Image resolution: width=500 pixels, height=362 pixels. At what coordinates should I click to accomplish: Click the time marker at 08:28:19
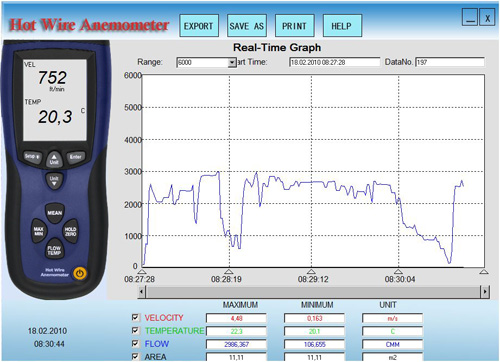point(229,272)
